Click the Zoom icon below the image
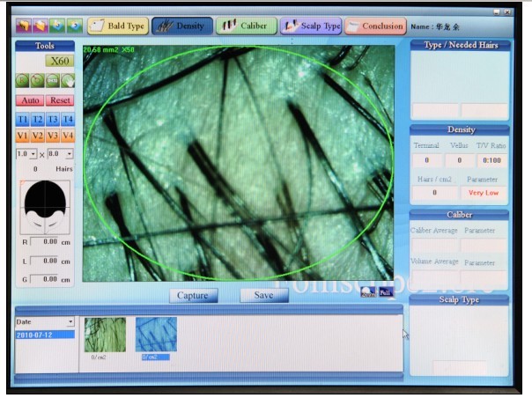 tap(369, 293)
